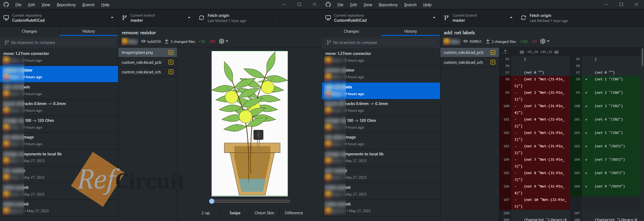Click the GitHub logo in the left window
The image size is (644, 221).
point(6,5)
